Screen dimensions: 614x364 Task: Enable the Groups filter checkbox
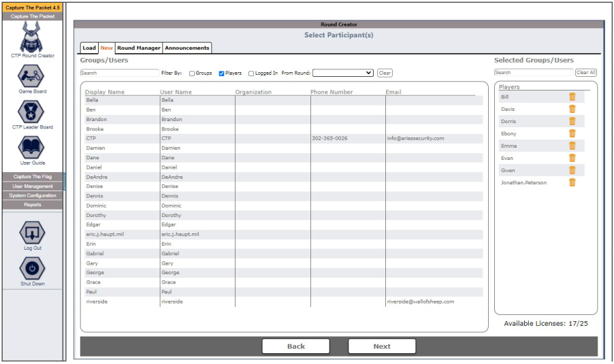click(x=192, y=73)
